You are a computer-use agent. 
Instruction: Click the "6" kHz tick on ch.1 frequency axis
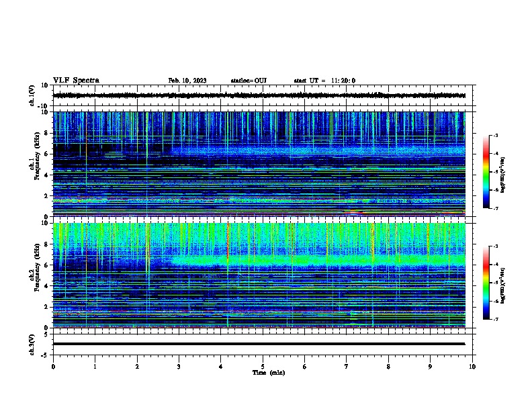(x=46, y=154)
